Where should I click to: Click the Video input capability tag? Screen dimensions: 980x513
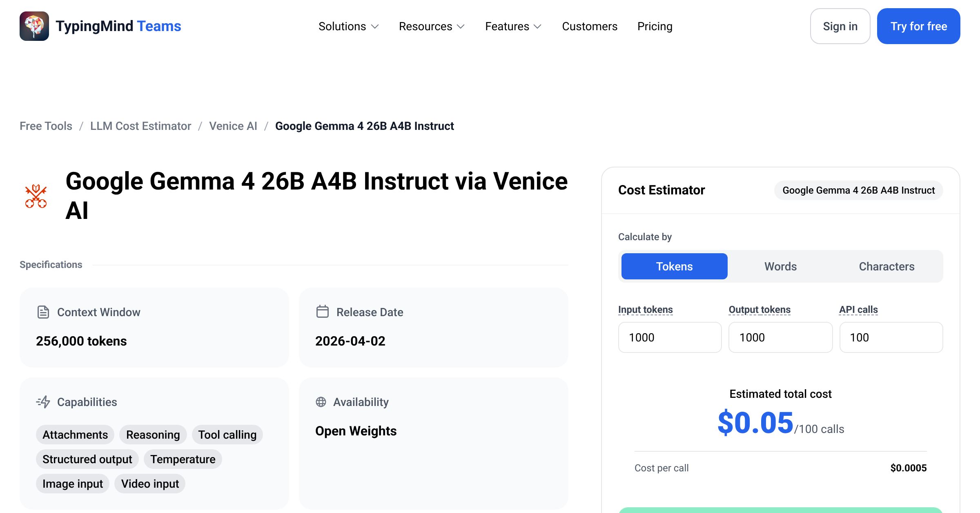coord(150,484)
